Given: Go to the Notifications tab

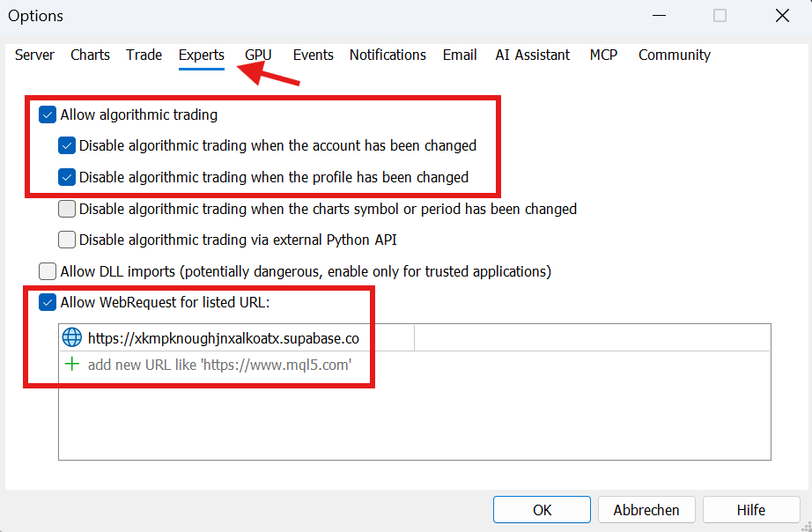Looking at the screenshot, I should [x=388, y=55].
